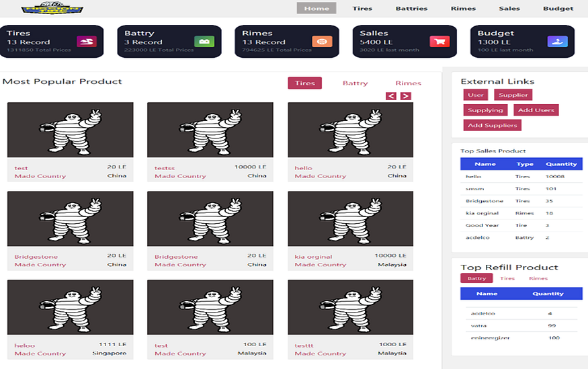Click the 'kia orginal' product image
This screenshot has width=588, height=369.
click(351, 218)
